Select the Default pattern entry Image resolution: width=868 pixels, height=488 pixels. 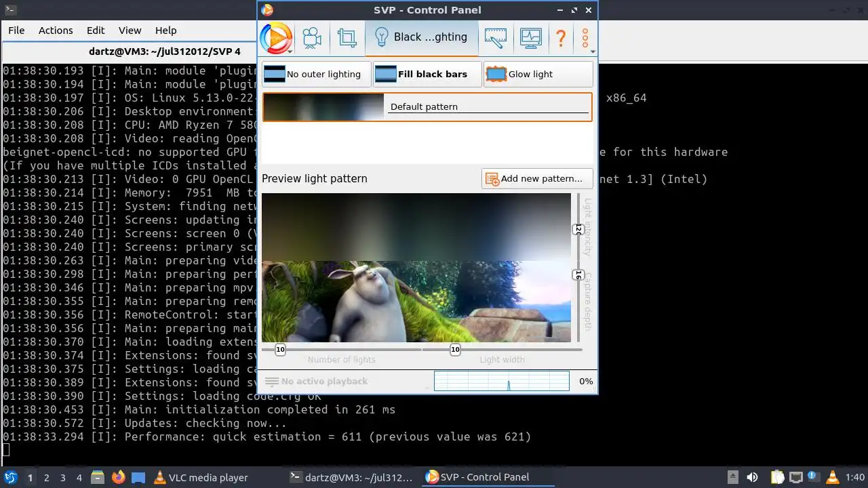[x=427, y=107]
